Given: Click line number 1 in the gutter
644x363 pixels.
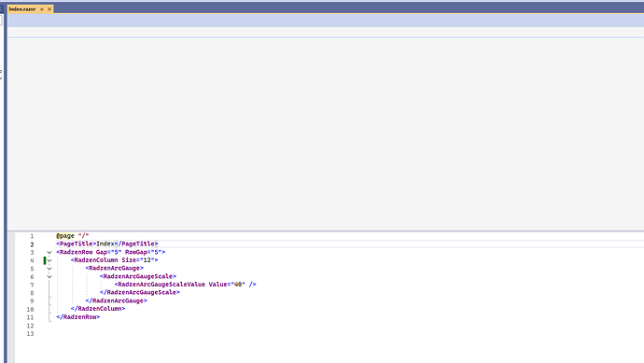Looking at the screenshot, I should (x=32, y=236).
